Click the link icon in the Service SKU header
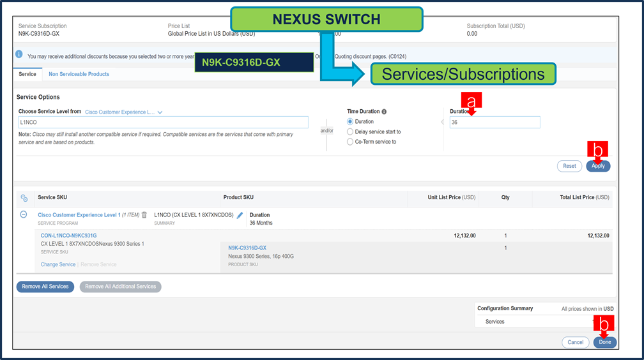This screenshot has width=644, height=360. 24,198
